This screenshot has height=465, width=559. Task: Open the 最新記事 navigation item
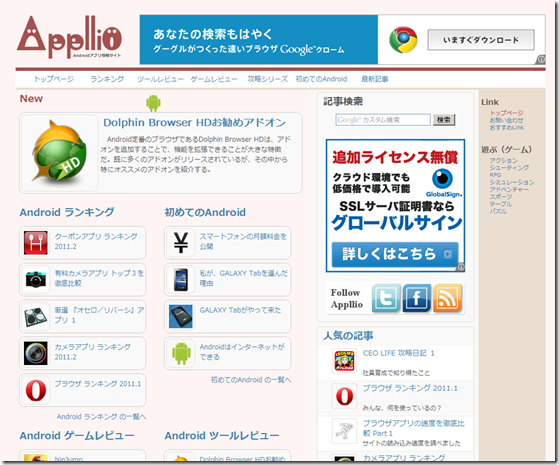coord(375,79)
